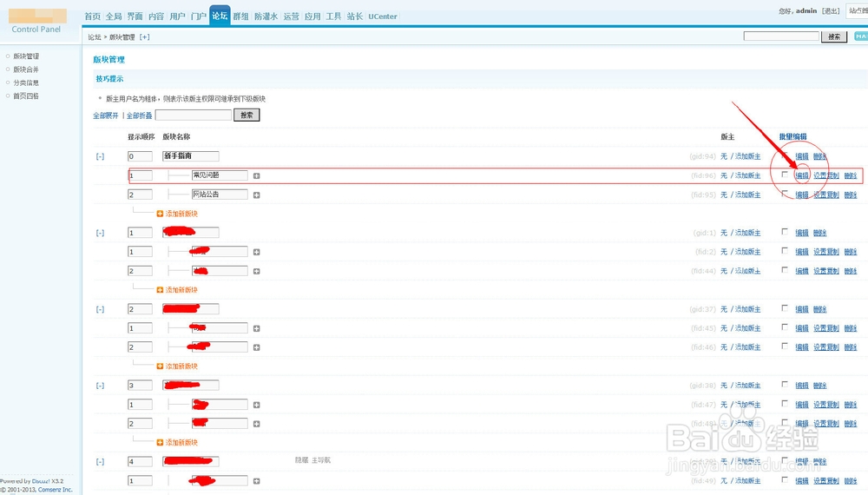Click the display order field of 网站公告
The width and height of the screenshot is (868, 495).
pos(140,195)
